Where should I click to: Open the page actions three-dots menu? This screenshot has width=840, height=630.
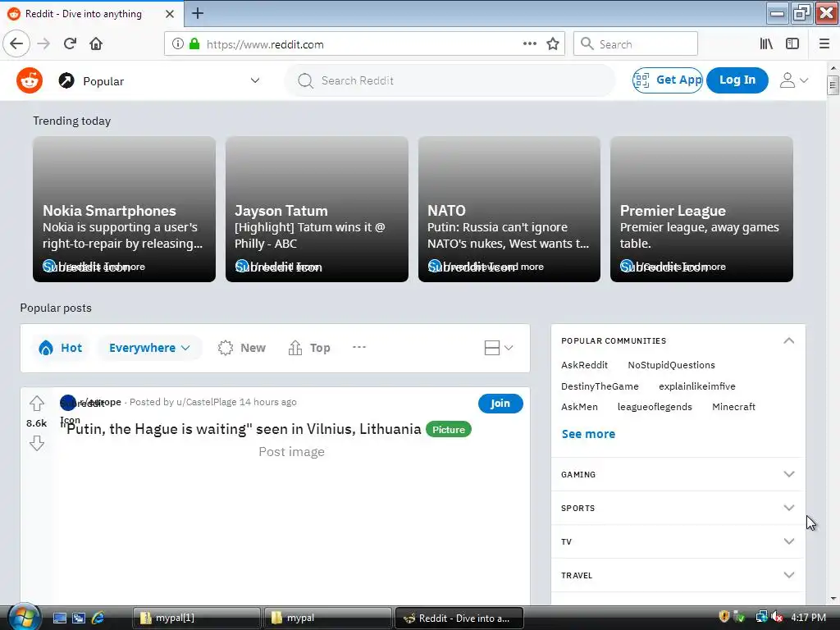(530, 44)
